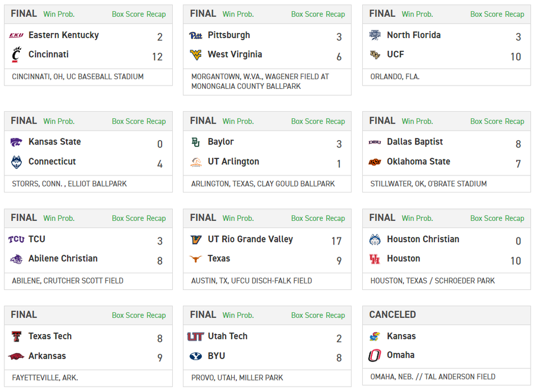This screenshot has width=535, height=392.
Task: Click the TCU team logo
Action: [17, 240]
